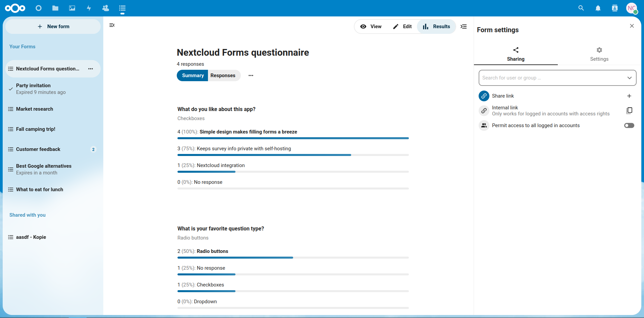Click checkmark icon of Party invitation form
This screenshot has height=318, width=644.
coord(11,89)
